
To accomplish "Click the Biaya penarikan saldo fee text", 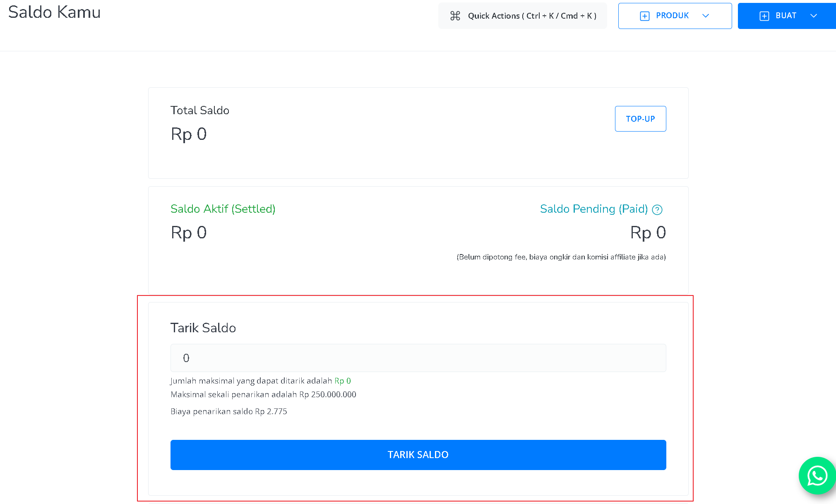I will click(x=229, y=411).
